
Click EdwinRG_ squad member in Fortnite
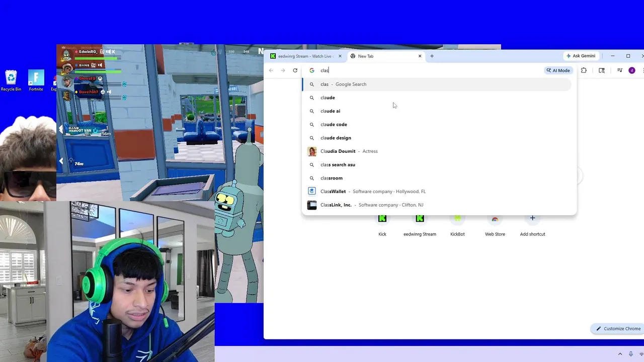(89, 52)
